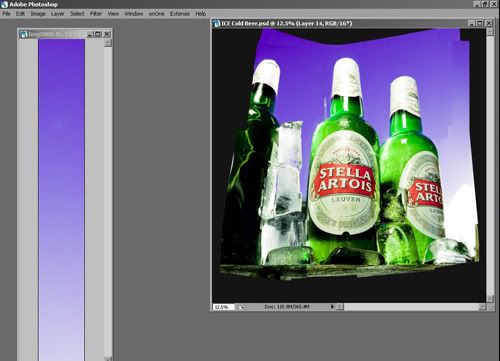Viewport: 500px width, 361px height.
Task: Close the gradient document window
Action: [x=107, y=34]
